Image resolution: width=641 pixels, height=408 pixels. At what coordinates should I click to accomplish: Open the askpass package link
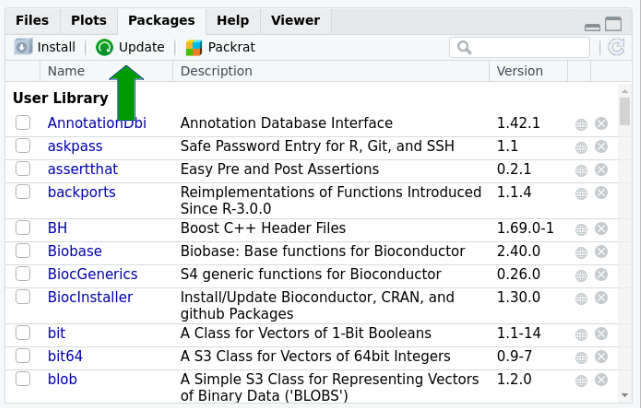[75, 146]
